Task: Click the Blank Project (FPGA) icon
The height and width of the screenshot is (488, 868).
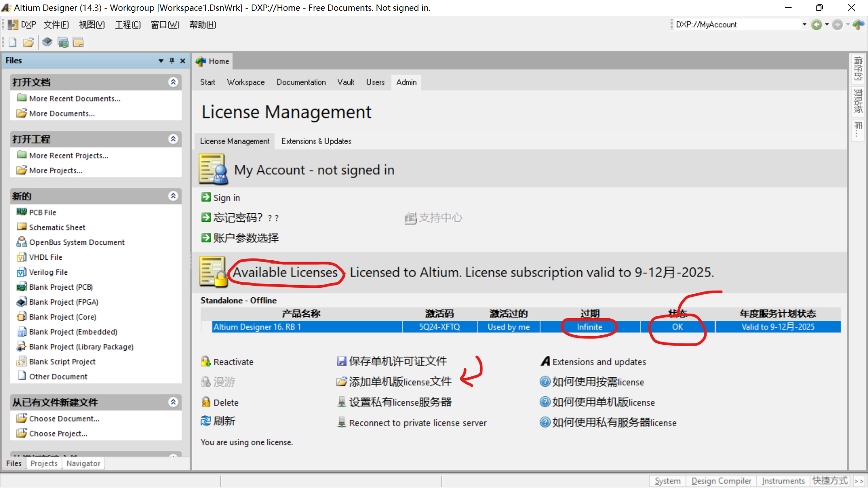Action: coord(22,301)
